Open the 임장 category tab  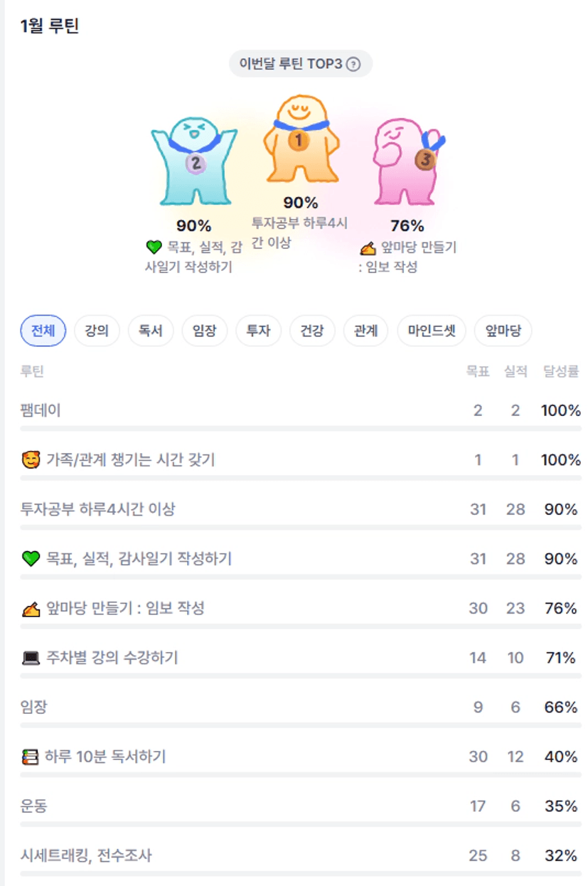(x=205, y=331)
